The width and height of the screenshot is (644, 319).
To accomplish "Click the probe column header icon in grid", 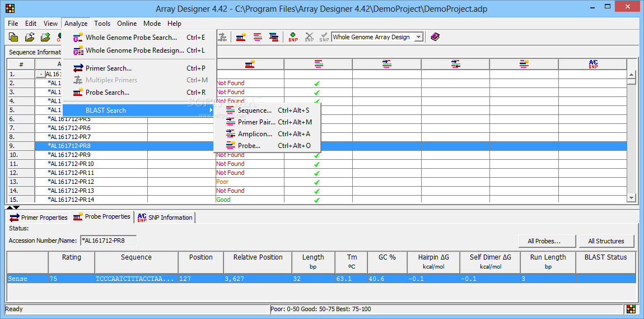I will (x=250, y=64).
